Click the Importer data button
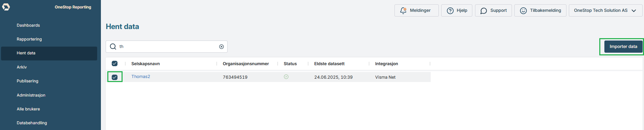Viewport: 644px width, 130px height. point(623,47)
